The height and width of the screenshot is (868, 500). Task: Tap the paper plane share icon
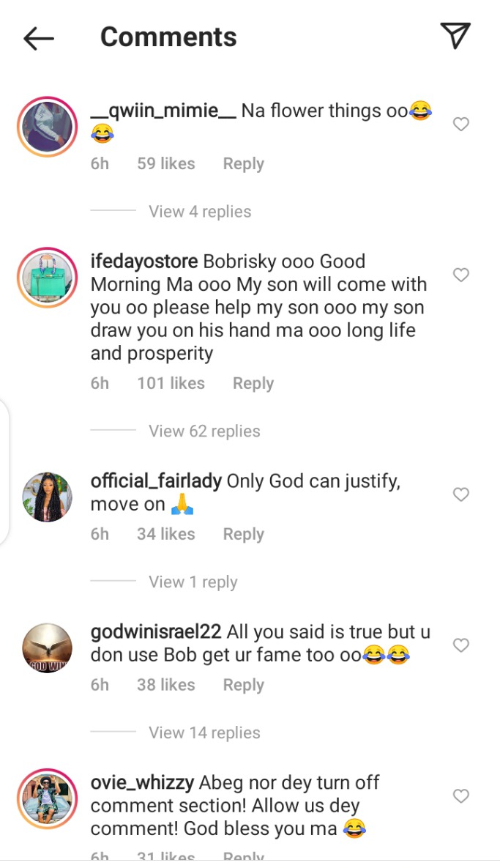coord(455,36)
